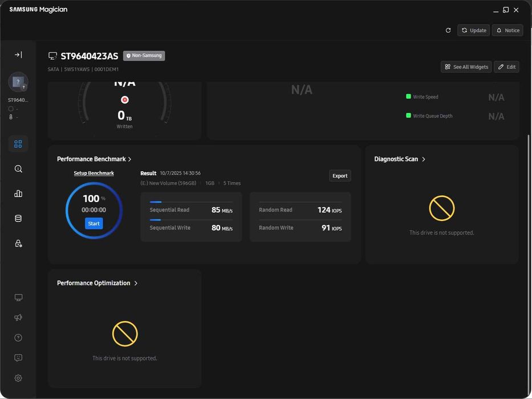Viewport: 532px width, 399px height.
Task: Open the lock with gear sidebar icon
Action: (18, 244)
